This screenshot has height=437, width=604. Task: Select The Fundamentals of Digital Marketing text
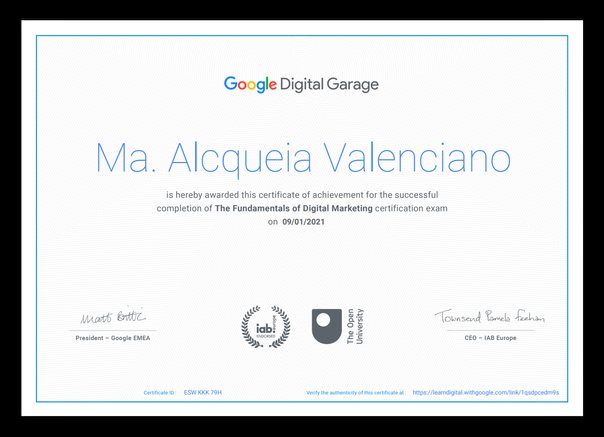[x=294, y=208]
